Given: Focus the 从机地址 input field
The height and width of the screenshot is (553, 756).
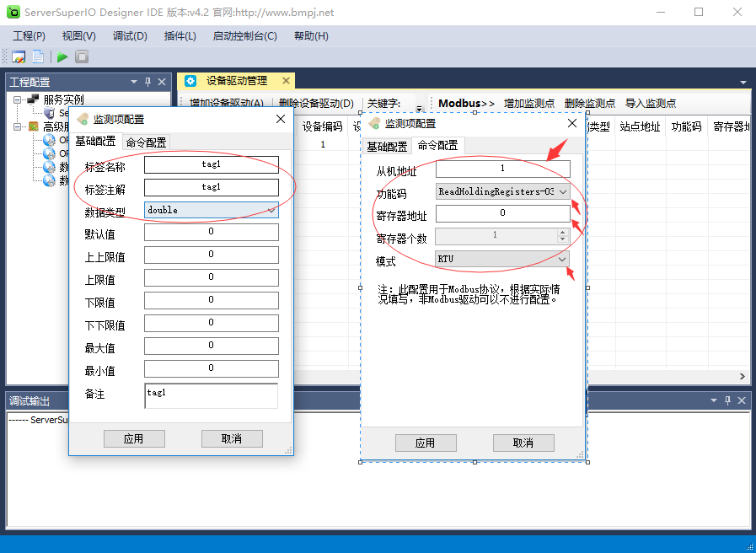Looking at the screenshot, I should click(x=503, y=169).
